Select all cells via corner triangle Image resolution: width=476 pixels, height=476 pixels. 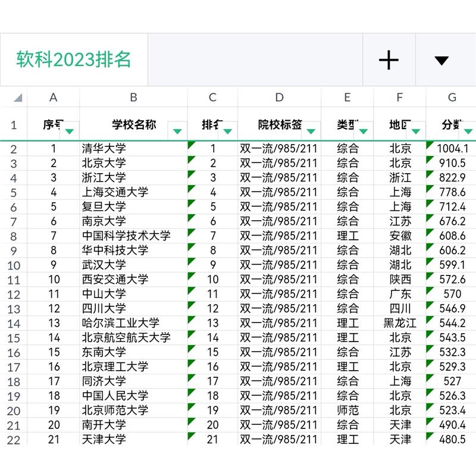click(18, 98)
